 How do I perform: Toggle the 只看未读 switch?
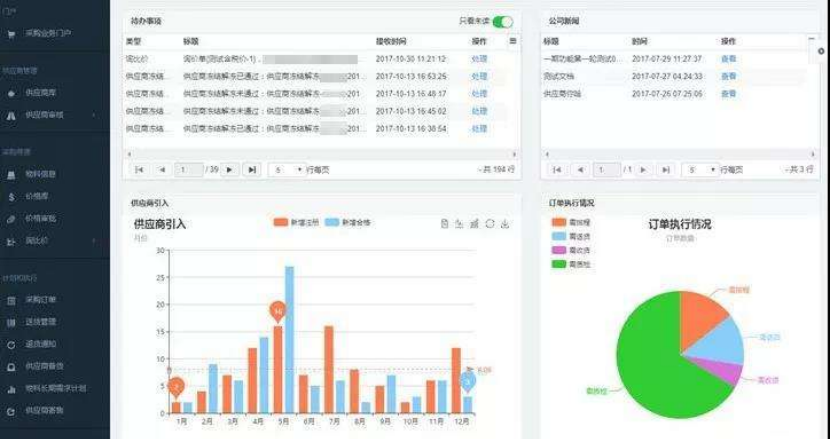coord(502,21)
